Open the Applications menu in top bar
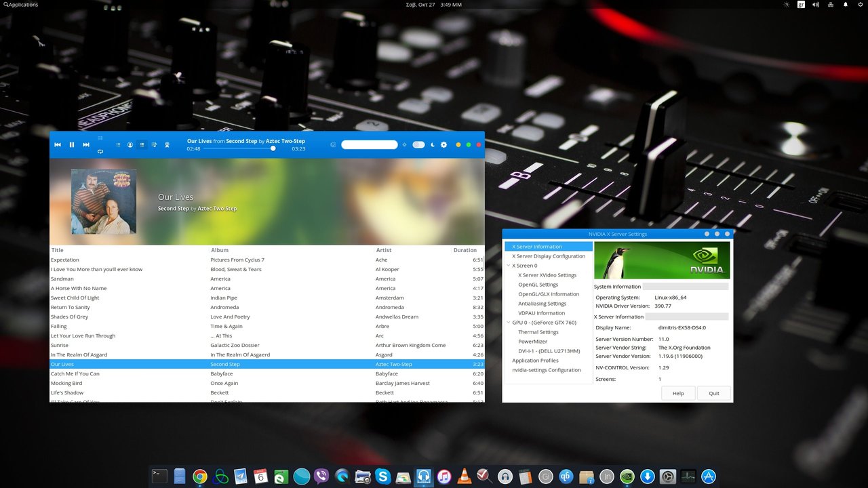This screenshot has height=488, width=868. coord(21,5)
